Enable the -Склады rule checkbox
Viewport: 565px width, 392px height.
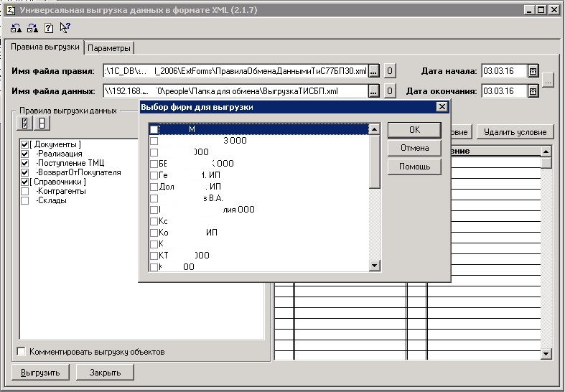(25, 201)
